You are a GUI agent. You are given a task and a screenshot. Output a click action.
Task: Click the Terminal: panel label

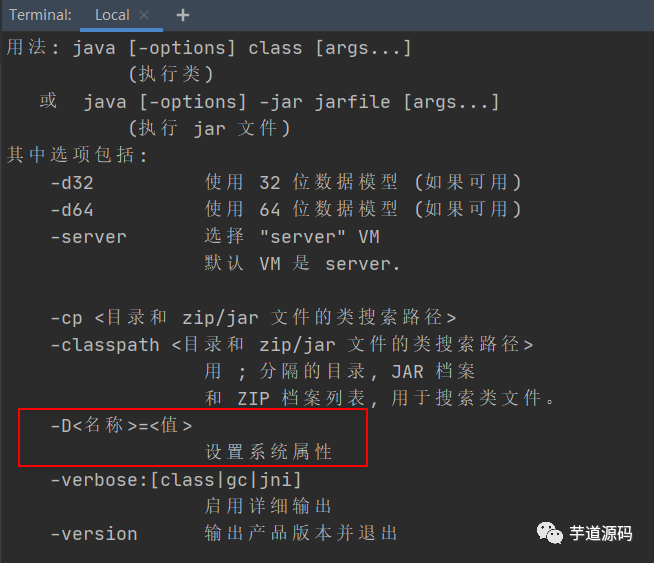coord(40,15)
